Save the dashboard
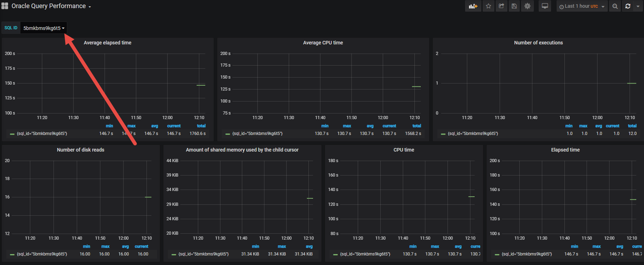 click(x=514, y=6)
